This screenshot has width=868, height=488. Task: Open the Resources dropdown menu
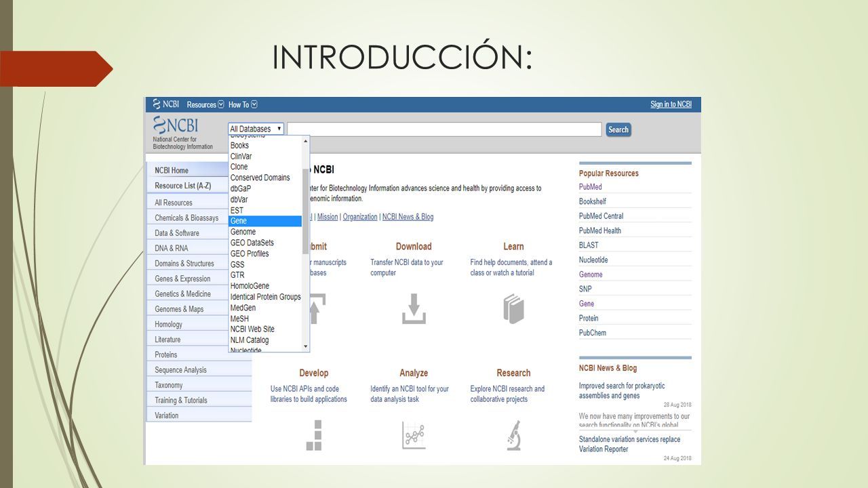205,104
